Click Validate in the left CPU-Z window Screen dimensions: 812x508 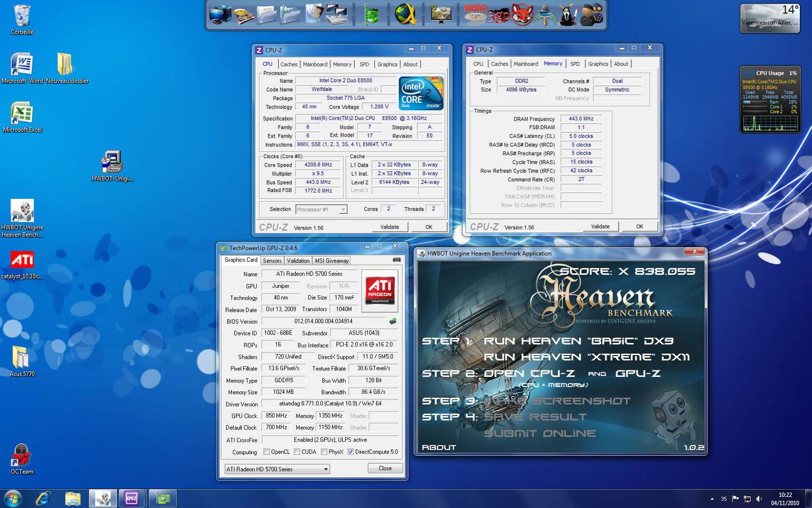(390, 227)
